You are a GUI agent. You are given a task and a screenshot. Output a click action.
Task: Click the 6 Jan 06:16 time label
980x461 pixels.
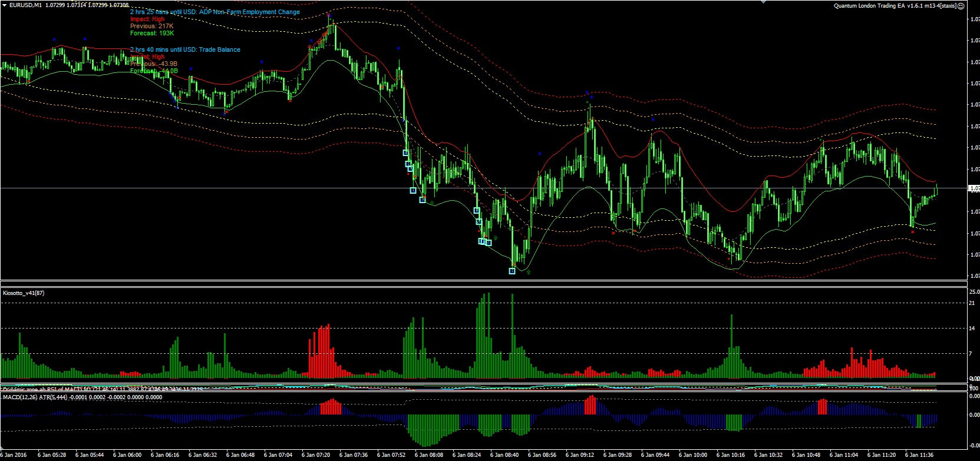(165, 455)
